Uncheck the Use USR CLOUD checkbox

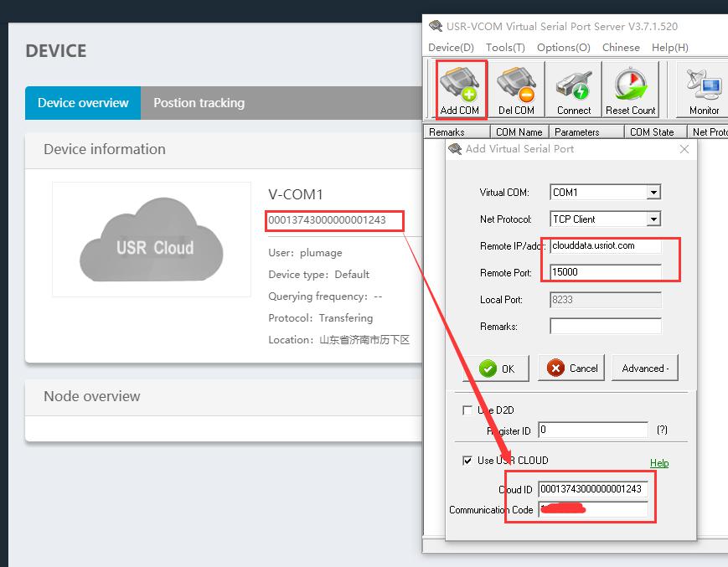467,461
